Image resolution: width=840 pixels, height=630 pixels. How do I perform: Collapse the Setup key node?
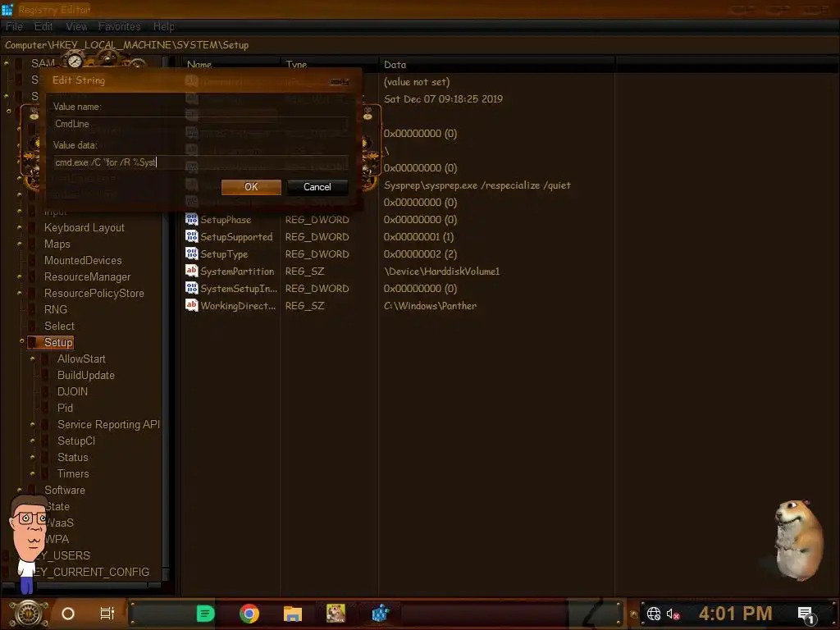(21, 340)
